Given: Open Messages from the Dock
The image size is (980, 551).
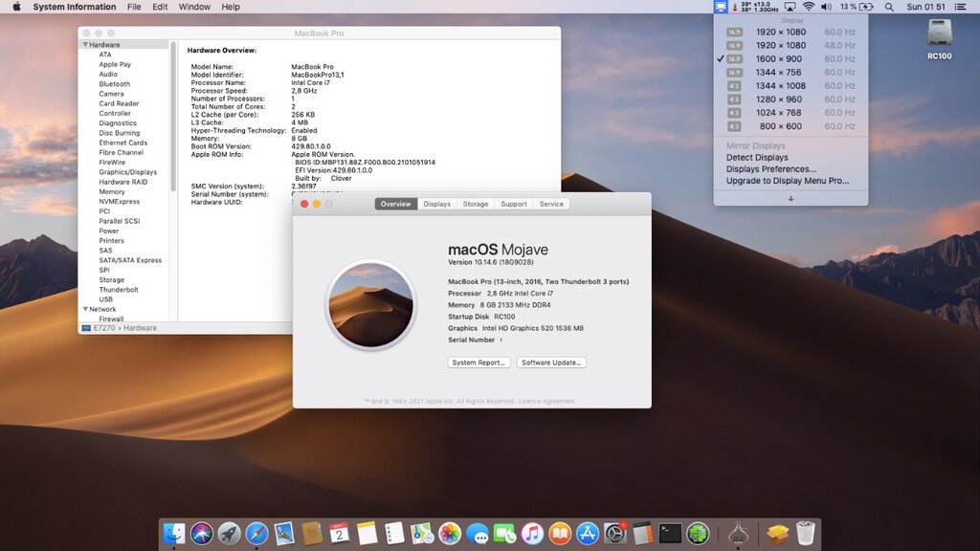Looking at the screenshot, I should coord(478,536).
